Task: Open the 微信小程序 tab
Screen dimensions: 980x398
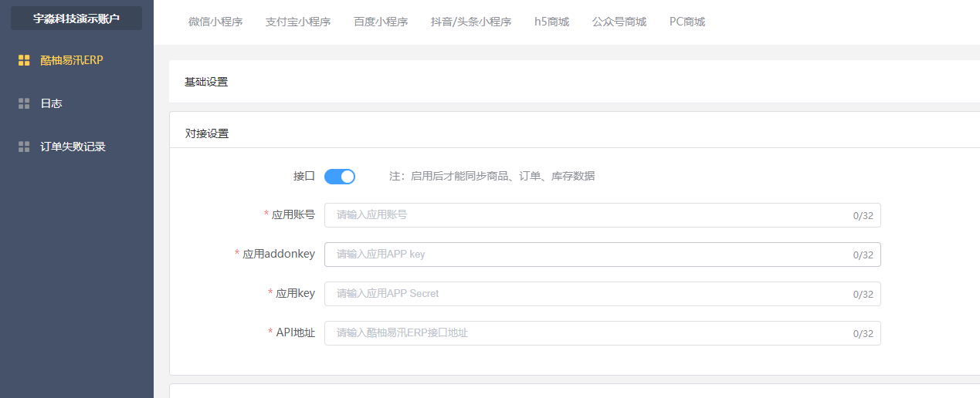Action: (215, 22)
